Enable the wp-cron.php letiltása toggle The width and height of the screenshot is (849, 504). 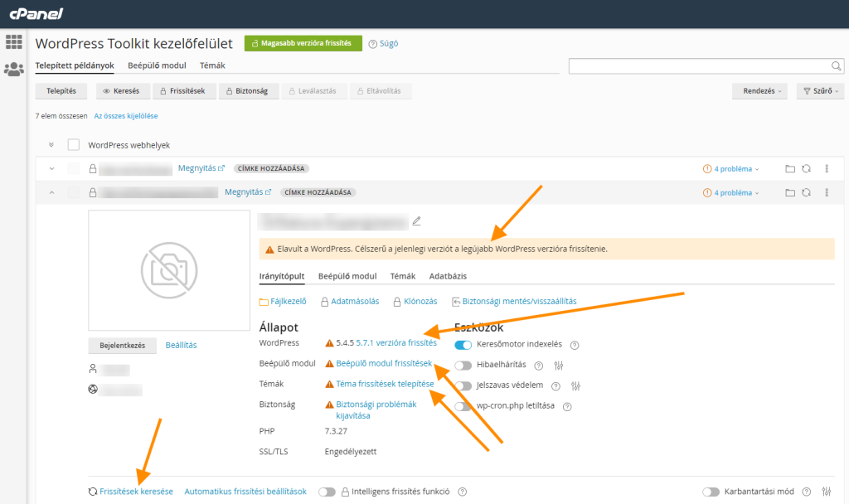click(x=463, y=406)
